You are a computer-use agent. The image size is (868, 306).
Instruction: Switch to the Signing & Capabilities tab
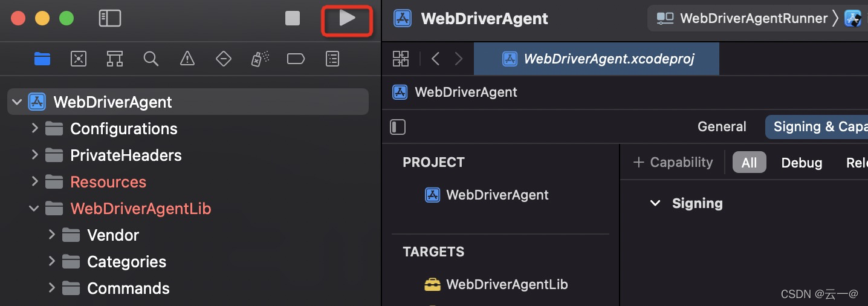[817, 127]
